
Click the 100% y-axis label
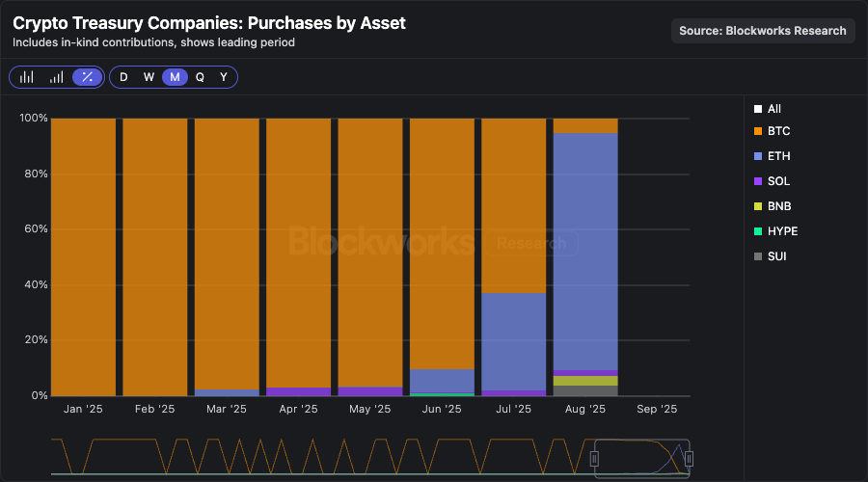(34, 118)
